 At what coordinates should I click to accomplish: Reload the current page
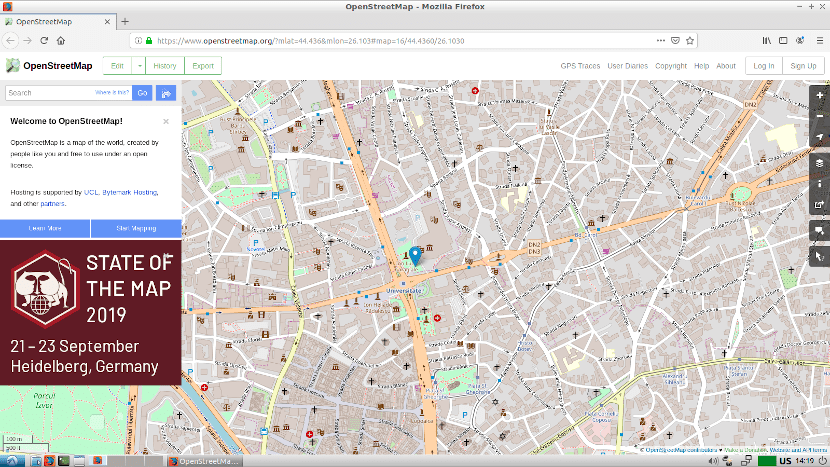(x=44, y=41)
